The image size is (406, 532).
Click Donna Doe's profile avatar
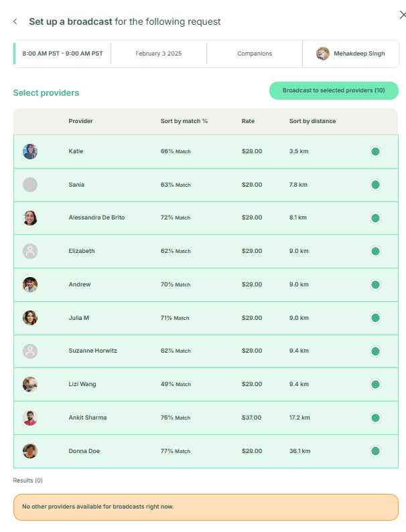[x=30, y=451]
